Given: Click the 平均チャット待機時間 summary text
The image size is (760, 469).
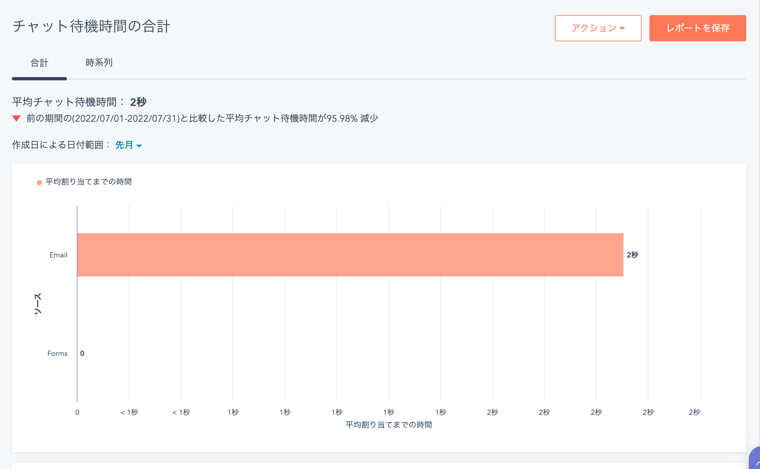Looking at the screenshot, I should [79, 102].
